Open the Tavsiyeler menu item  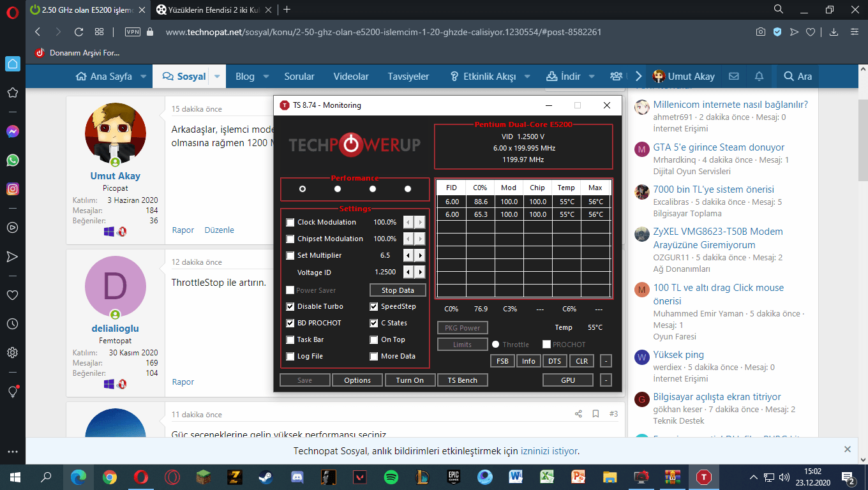[x=408, y=77]
